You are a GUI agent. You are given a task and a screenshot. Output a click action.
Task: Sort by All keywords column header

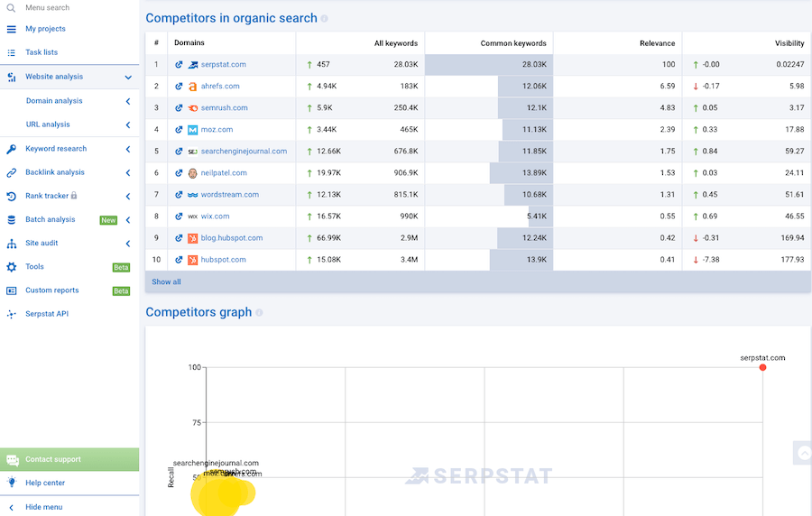click(x=396, y=43)
